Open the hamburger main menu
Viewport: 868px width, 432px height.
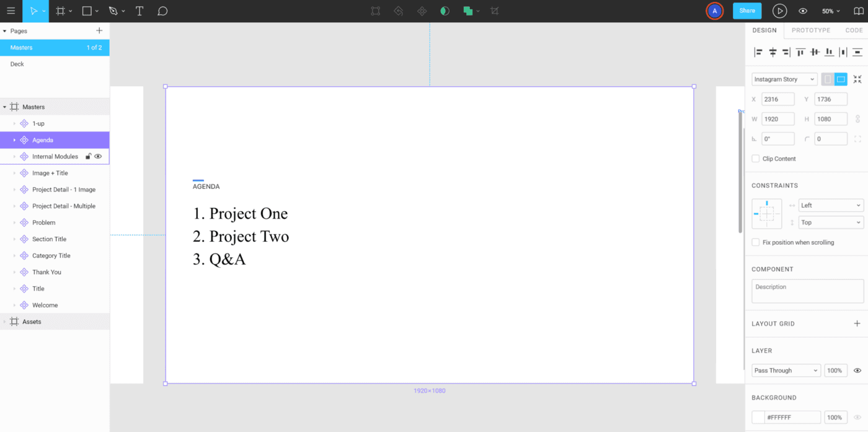[11, 11]
